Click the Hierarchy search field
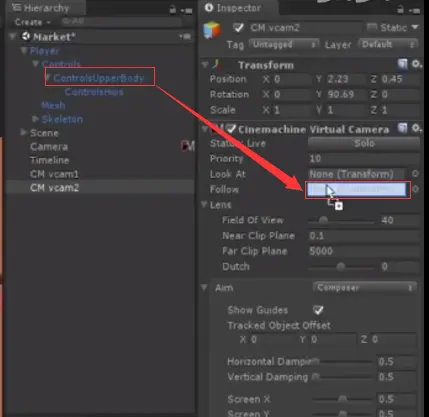The height and width of the screenshot is (417, 429). [121, 22]
